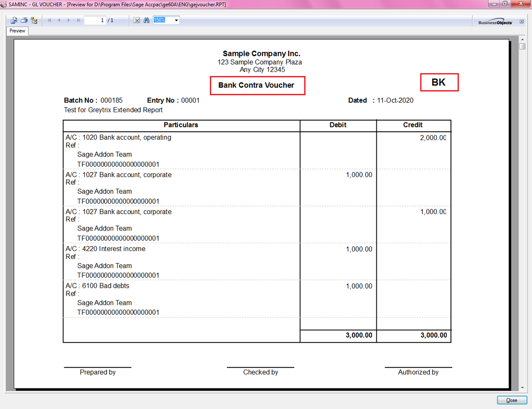Click the 'Authorized by' label
Viewport: 532px width, 409px height.
click(x=418, y=372)
